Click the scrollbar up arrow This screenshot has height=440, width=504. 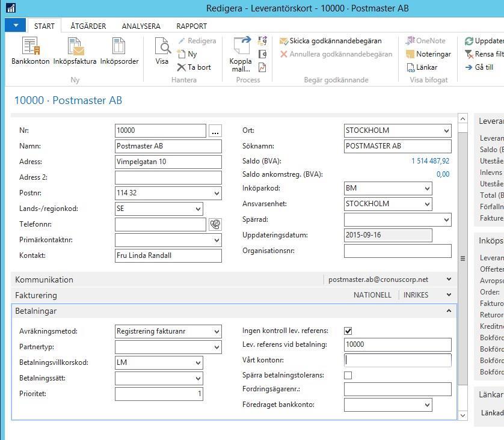[x=463, y=119]
